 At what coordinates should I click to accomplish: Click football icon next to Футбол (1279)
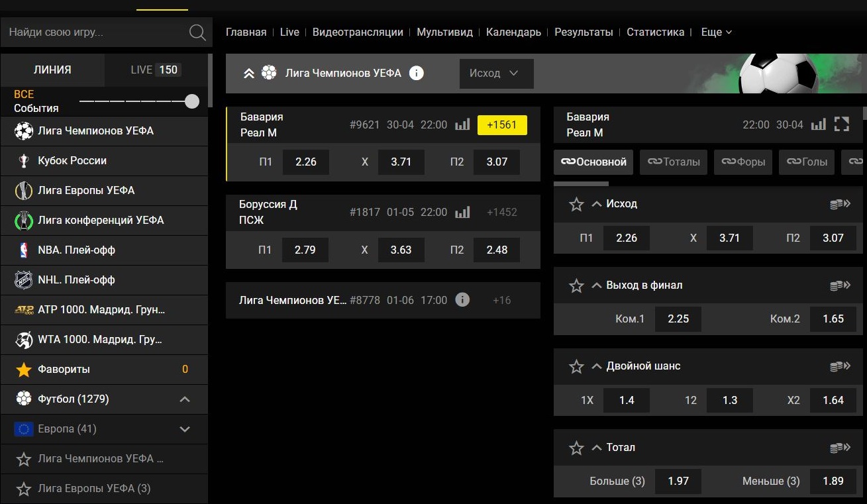[24, 399]
